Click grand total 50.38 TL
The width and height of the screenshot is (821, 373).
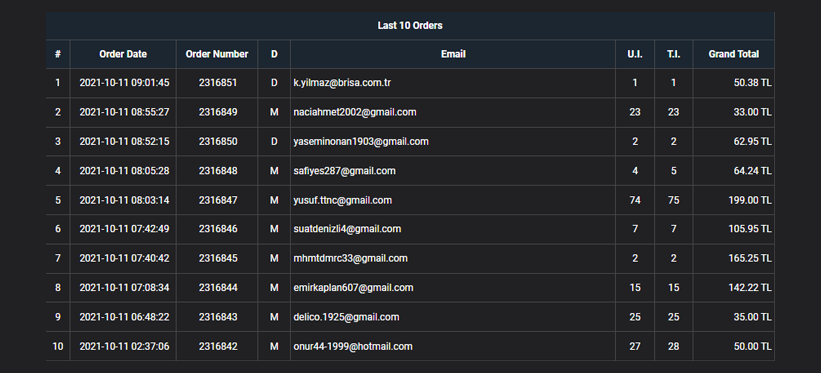click(x=752, y=83)
